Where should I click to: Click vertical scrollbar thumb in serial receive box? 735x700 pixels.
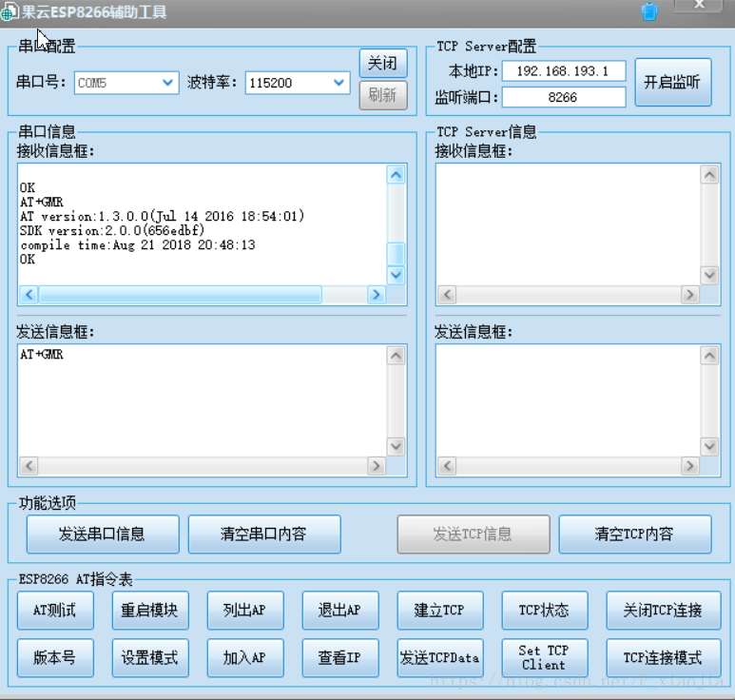coord(397,254)
